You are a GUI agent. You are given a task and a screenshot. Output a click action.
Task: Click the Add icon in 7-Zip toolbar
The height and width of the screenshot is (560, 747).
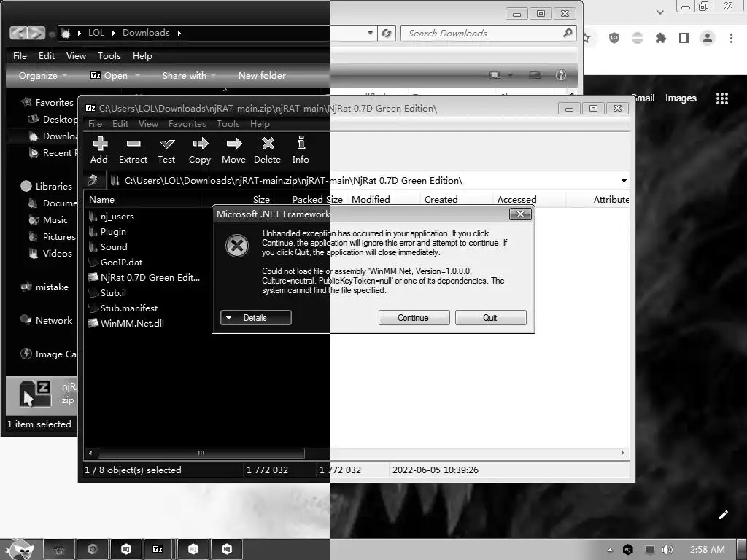100,144
